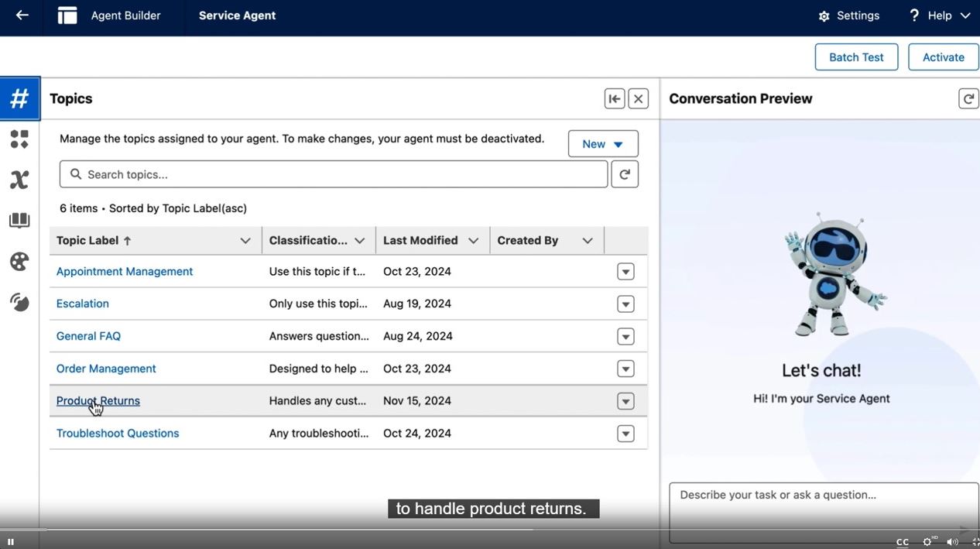Image resolution: width=980 pixels, height=549 pixels.
Task: Open the Help menu
Action: (940, 15)
